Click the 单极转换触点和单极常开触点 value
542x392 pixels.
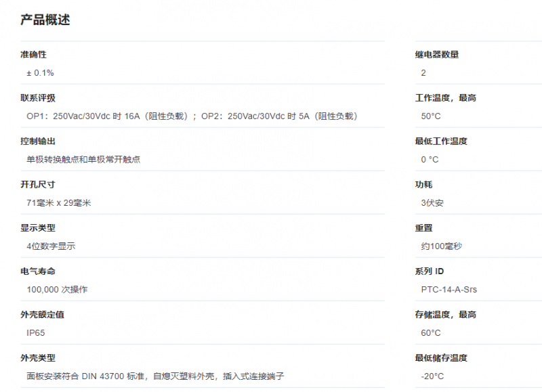pos(83,159)
